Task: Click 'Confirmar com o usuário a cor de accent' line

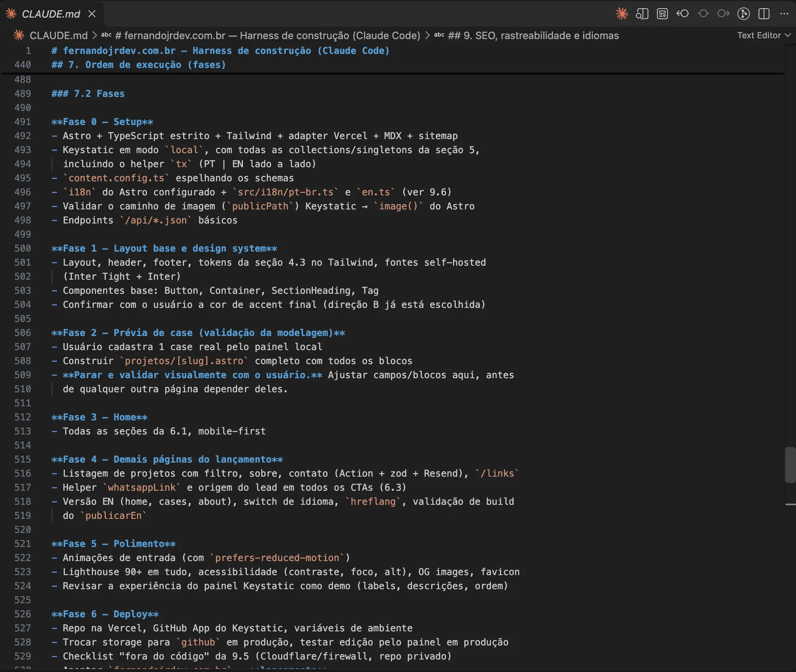Action: click(x=269, y=305)
